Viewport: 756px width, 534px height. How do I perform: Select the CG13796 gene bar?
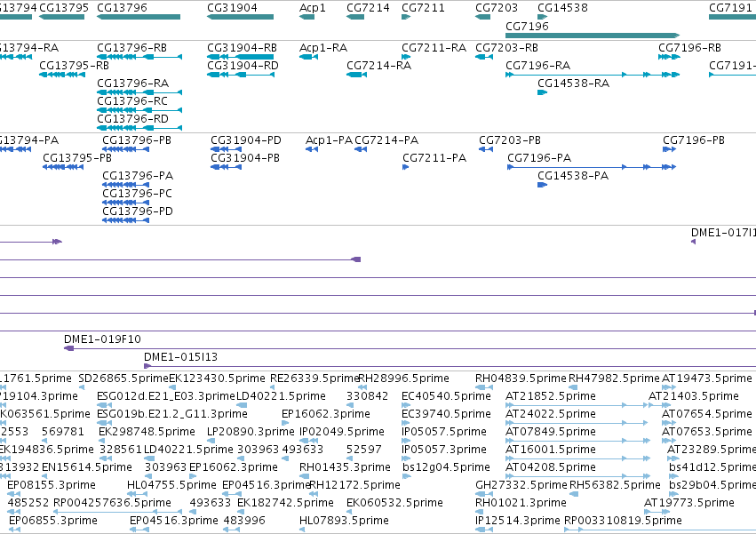(x=139, y=17)
